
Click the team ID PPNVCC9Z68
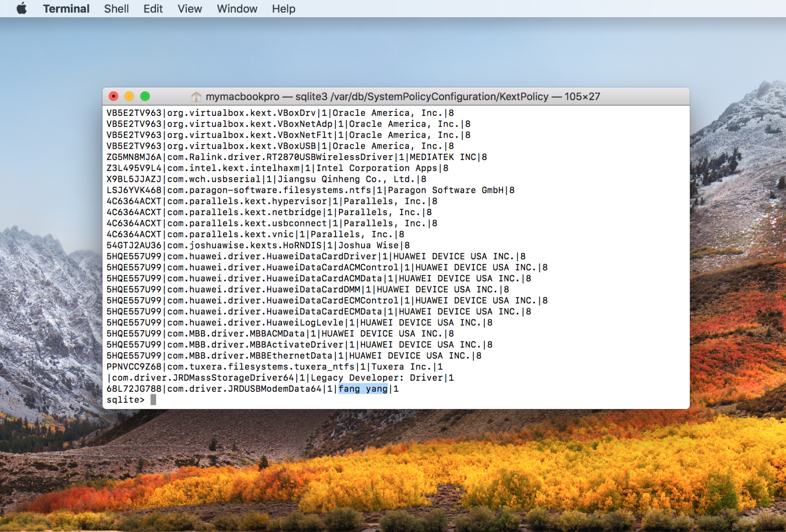pos(134,367)
